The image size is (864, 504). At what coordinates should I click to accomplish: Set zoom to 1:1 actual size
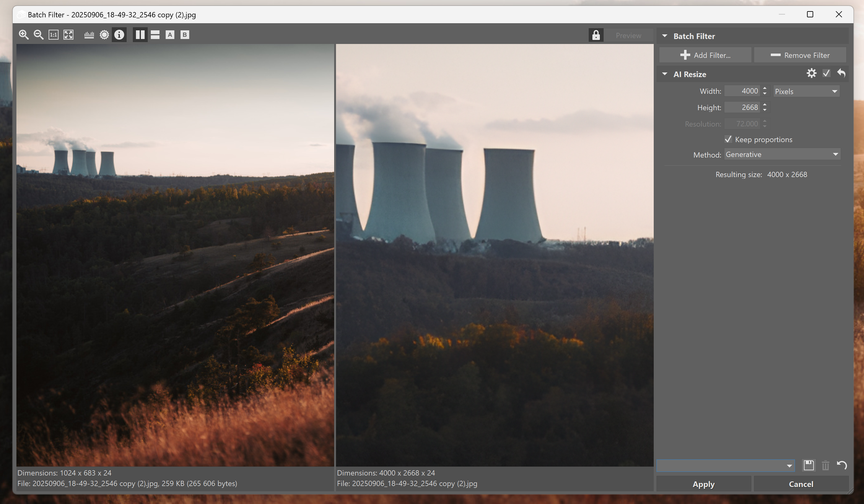54,35
